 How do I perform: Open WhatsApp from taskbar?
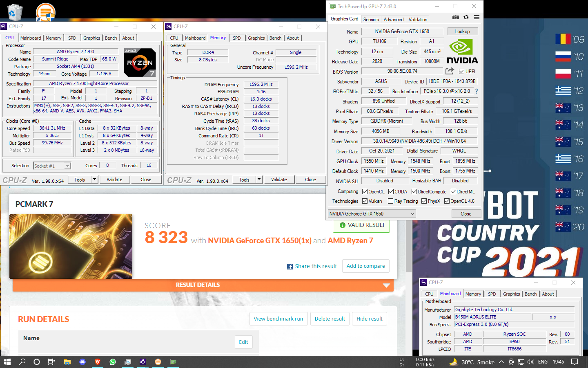pyautogui.click(x=113, y=362)
